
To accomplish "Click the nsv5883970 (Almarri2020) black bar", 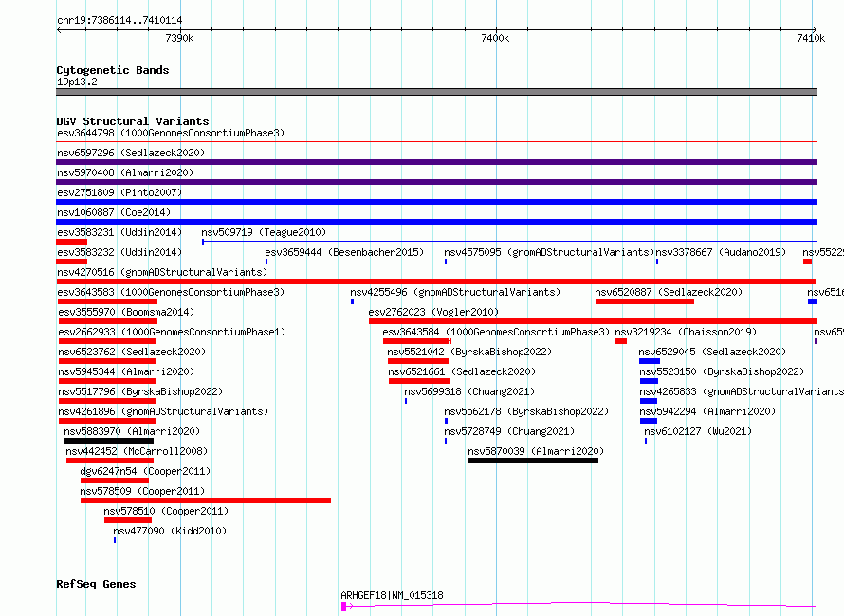I will (109, 441).
